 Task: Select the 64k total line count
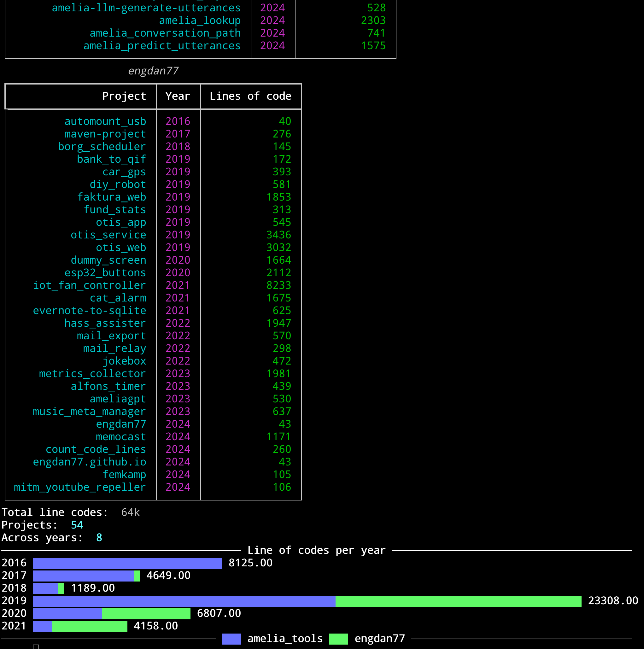130,512
